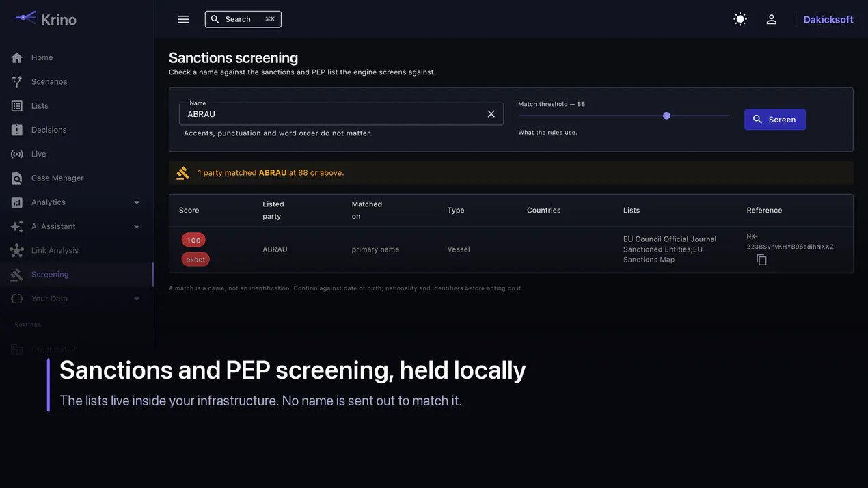Image resolution: width=868 pixels, height=488 pixels.
Task: Click the ABRAU listed party cell
Action: coord(275,249)
